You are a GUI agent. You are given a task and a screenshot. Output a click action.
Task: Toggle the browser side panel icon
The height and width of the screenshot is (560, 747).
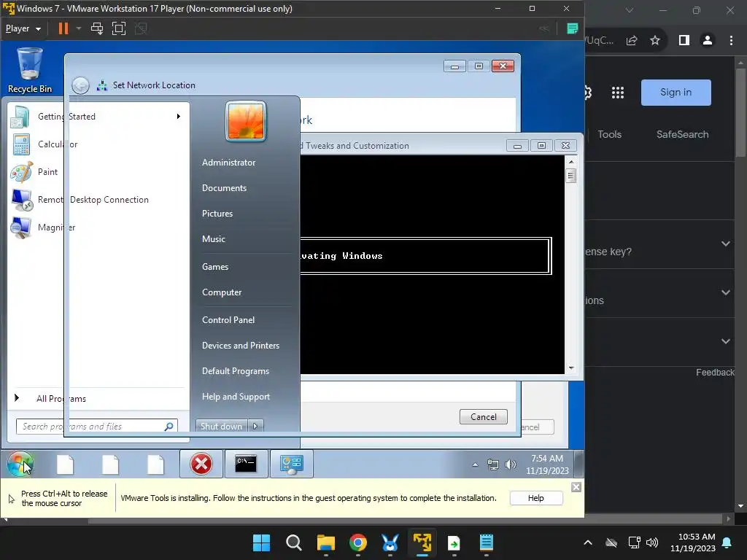pos(684,41)
